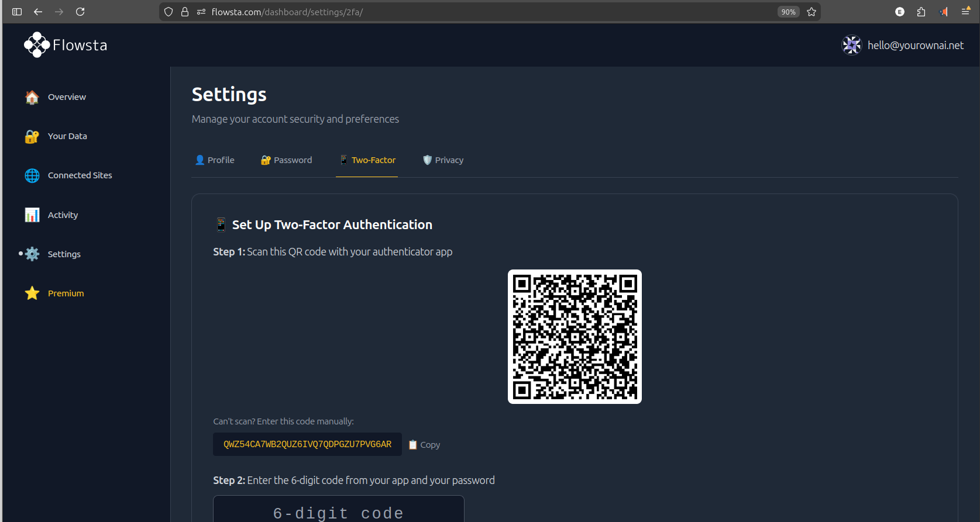Select Settings in the sidebar
This screenshot has width=980, height=522.
(x=64, y=254)
